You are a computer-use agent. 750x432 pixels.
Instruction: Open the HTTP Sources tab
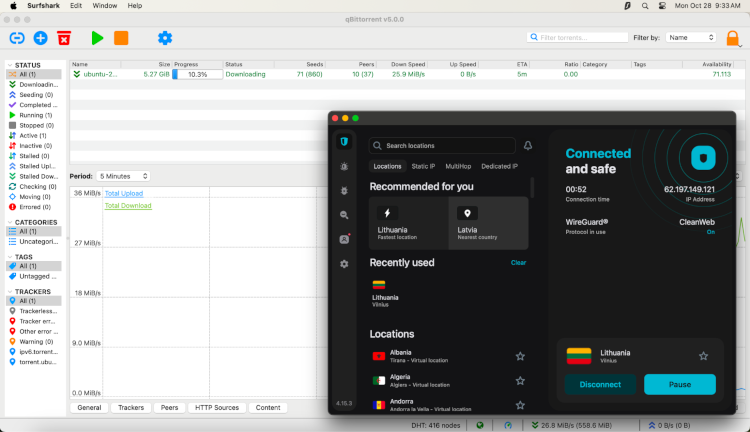point(217,408)
